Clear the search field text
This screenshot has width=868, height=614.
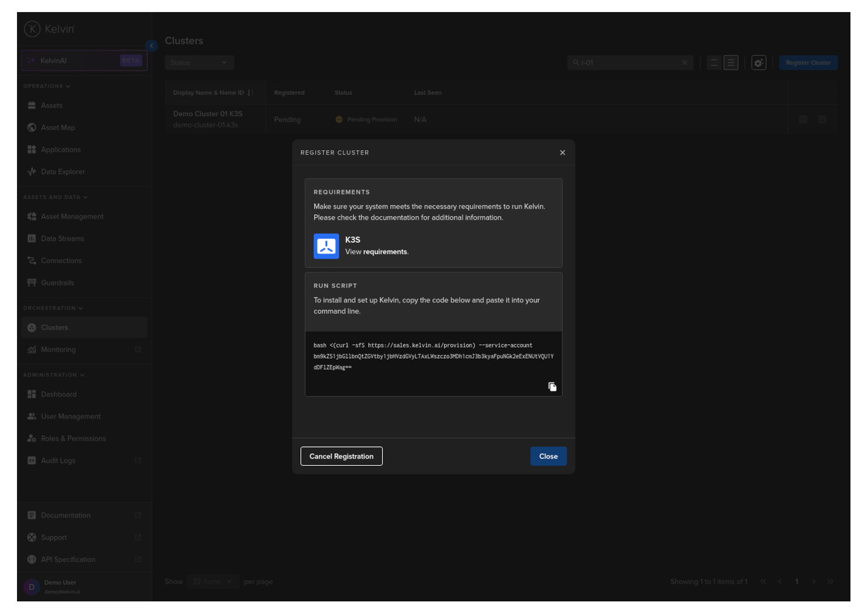(684, 63)
